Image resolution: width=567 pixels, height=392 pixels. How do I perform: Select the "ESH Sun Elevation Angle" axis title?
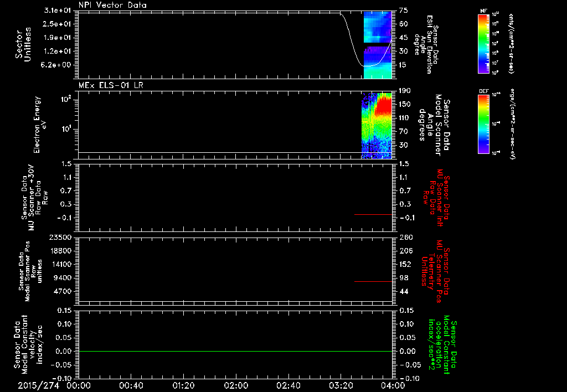[x=426, y=44]
